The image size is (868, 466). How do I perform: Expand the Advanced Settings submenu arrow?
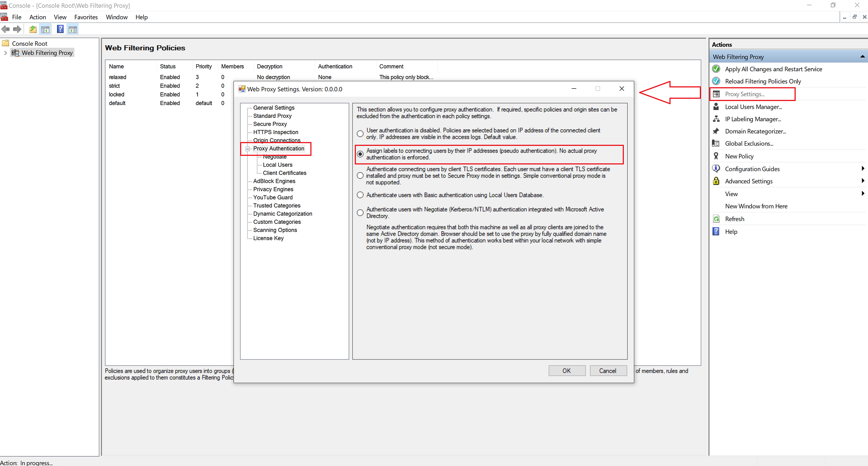point(863,181)
